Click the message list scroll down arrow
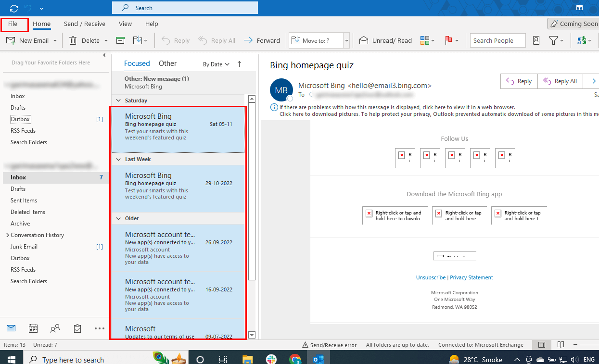 pos(252,335)
